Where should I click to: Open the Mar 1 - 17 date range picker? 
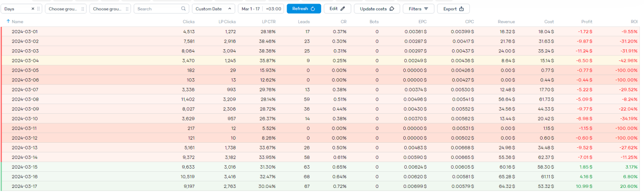tap(250, 9)
